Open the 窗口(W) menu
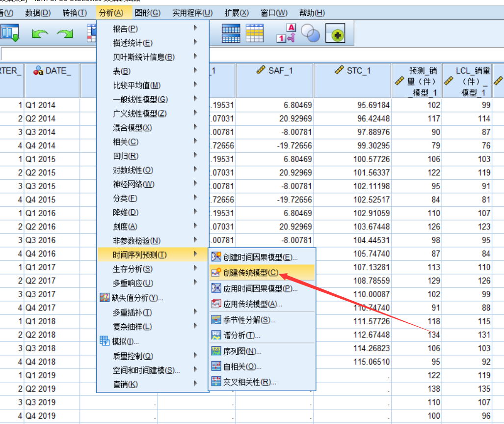The width and height of the screenshot is (504, 424). click(274, 13)
